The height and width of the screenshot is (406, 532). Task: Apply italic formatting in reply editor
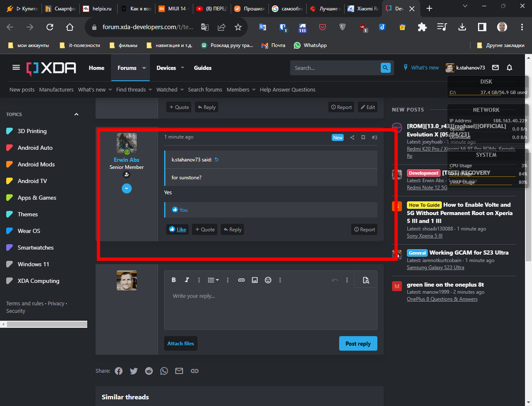pyautogui.click(x=187, y=280)
